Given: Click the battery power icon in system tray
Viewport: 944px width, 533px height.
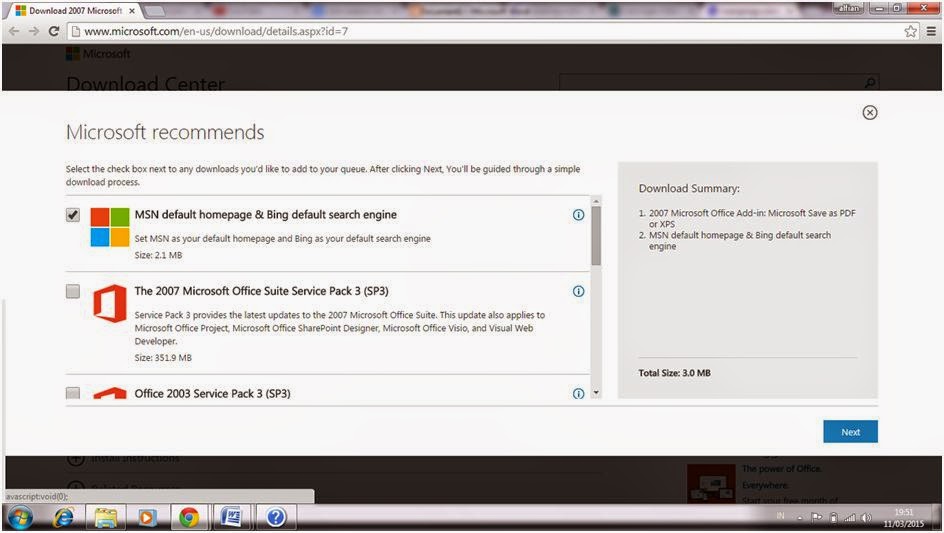Looking at the screenshot, I should (x=834, y=517).
